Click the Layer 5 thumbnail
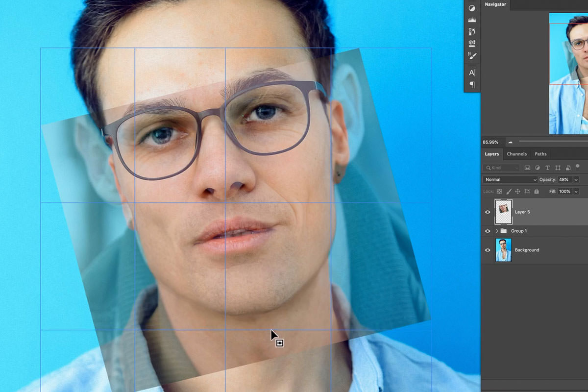The width and height of the screenshot is (588, 392). 503,212
